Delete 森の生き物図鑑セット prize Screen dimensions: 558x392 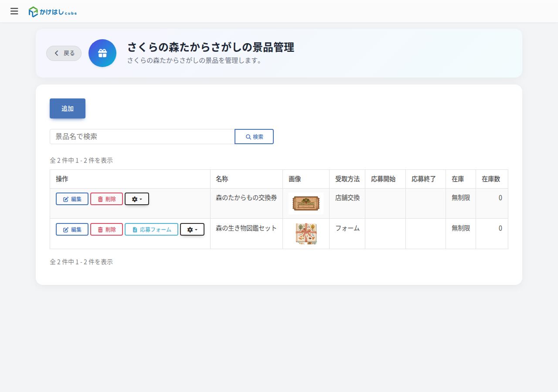(x=107, y=230)
